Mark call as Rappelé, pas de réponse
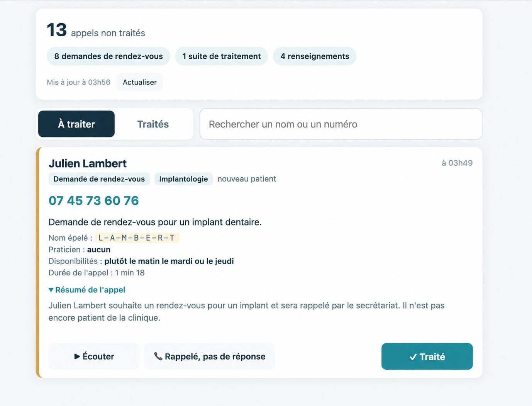This screenshot has width=532, height=406. tap(210, 357)
